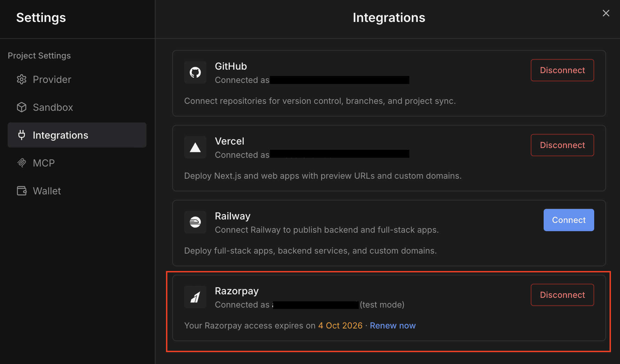This screenshot has height=364, width=620.
Task: Click the Razorpay logo icon
Action: pos(195,297)
